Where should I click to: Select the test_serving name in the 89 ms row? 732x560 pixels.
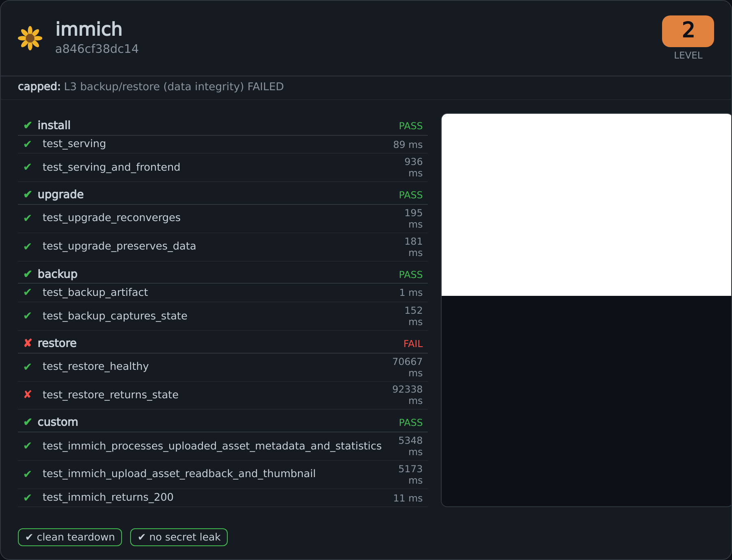click(x=74, y=144)
